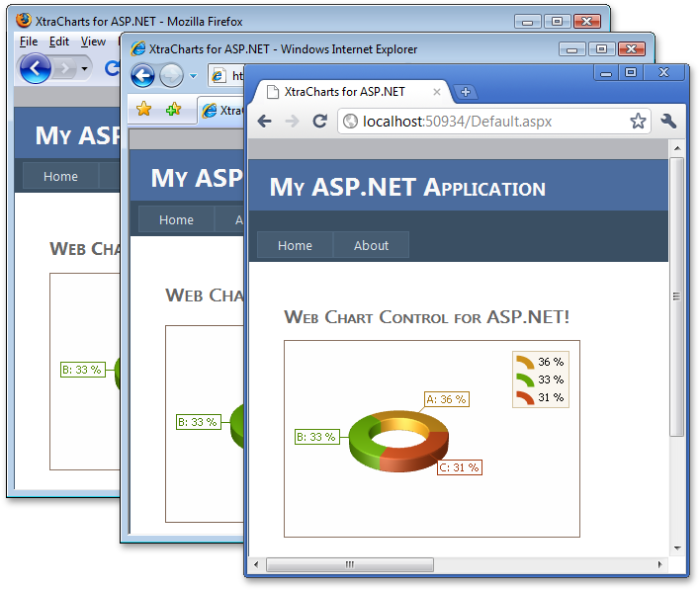Viewport: 700px width, 590px height.
Task: Open Edit menu in Firefox
Action: click(59, 42)
